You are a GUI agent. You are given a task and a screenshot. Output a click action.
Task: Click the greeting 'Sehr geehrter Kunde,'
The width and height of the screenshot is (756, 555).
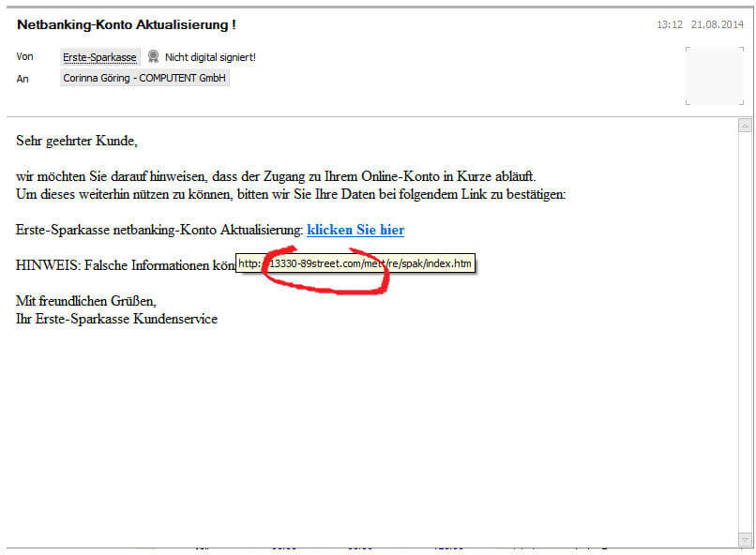click(77, 141)
